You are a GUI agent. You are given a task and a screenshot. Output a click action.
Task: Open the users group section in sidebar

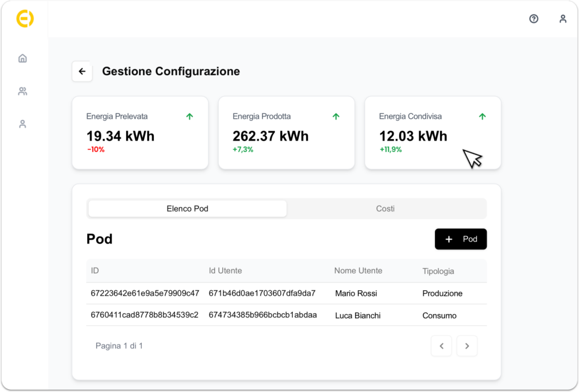tap(23, 91)
